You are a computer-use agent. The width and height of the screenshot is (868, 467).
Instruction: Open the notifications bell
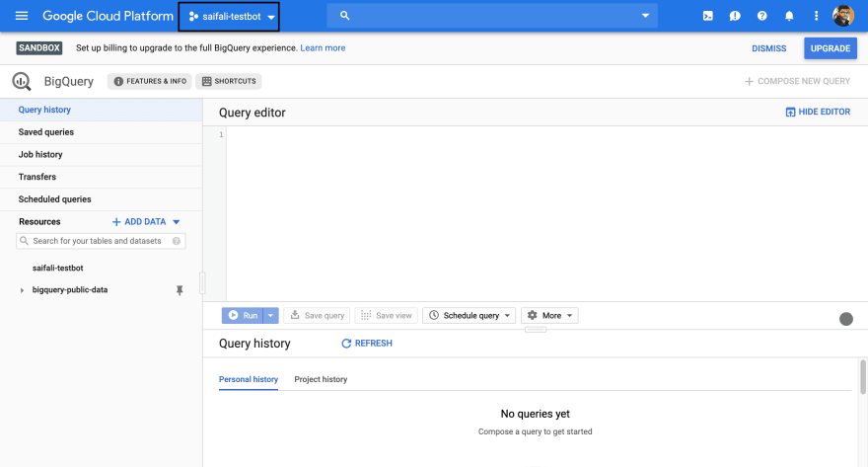[x=789, y=16]
